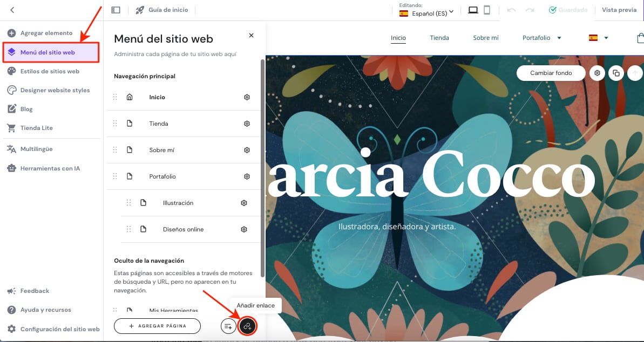The image size is (644, 342).
Task: Close the Menú del sitio web panel
Action: click(x=251, y=35)
